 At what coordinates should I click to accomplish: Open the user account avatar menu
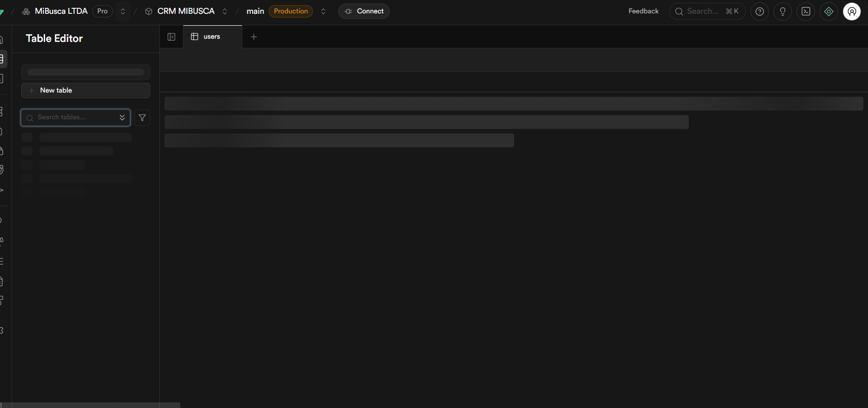tap(852, 12)
